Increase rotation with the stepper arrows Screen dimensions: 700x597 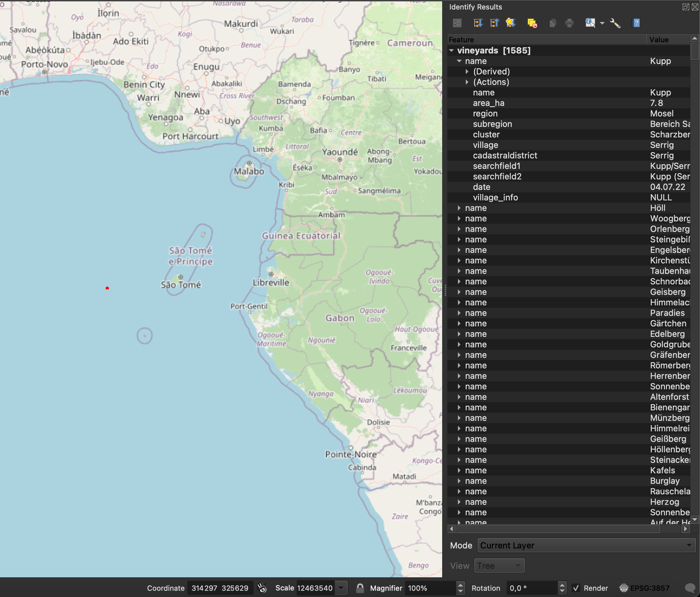pyautogui.click(x=562, y=585)
